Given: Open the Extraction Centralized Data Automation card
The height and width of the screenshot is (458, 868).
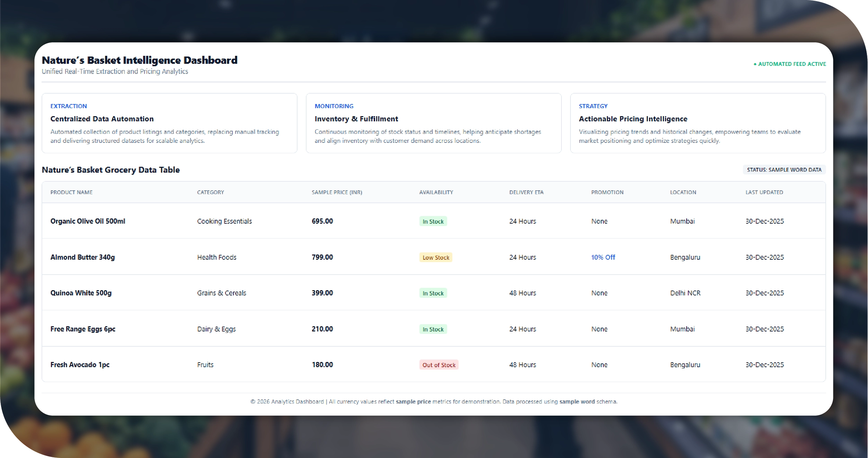Looking at the screenshot, I should 169,123.
